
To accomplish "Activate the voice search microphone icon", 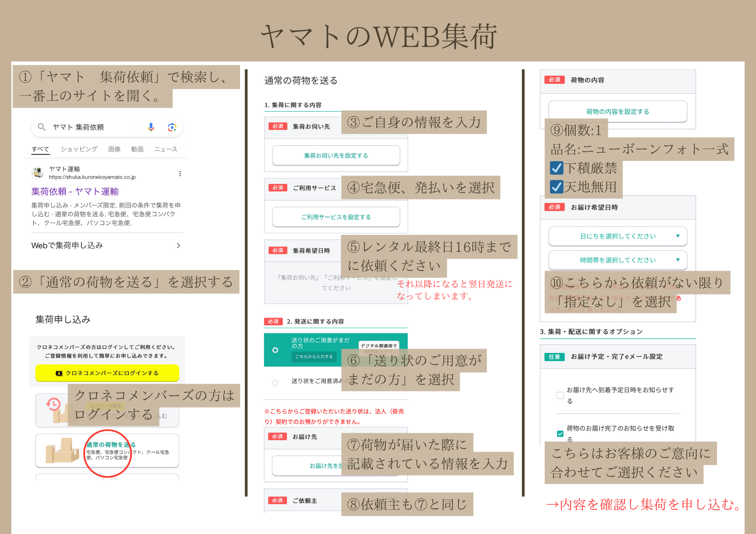I will (x=151, y=127).
